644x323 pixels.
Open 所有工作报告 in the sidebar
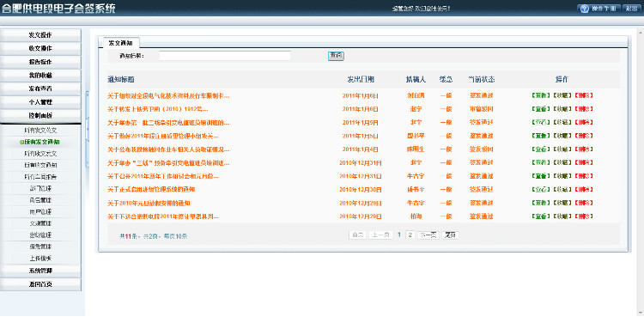point(40,177)
